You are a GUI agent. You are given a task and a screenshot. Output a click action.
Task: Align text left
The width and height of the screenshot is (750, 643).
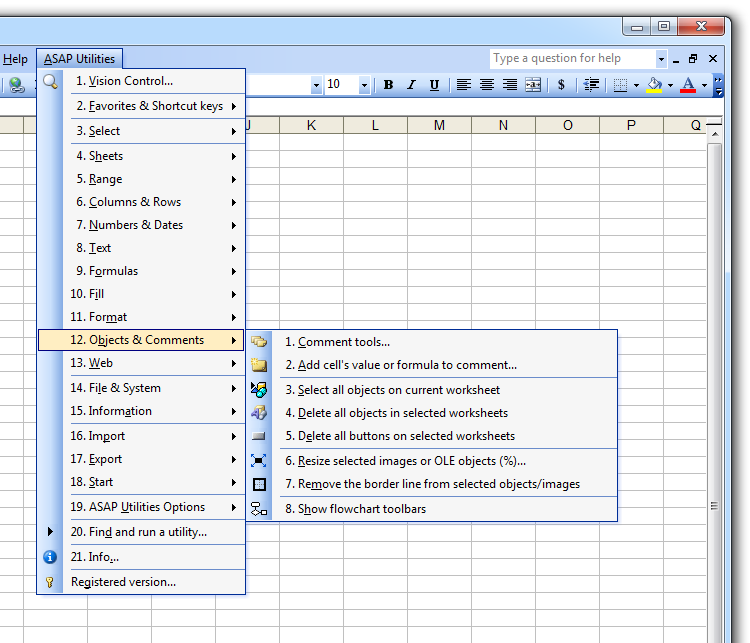[x=463, y=85]
